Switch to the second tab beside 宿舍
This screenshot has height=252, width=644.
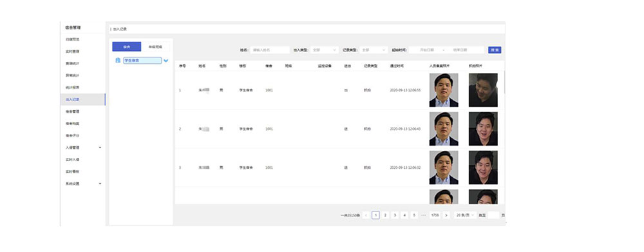point(155,47)
